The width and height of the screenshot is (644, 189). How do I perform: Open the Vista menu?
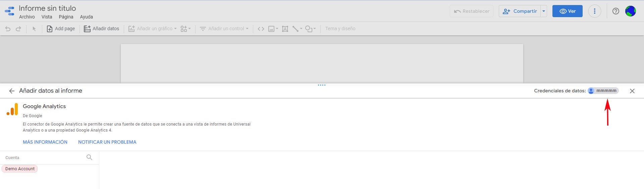[47, 17]
